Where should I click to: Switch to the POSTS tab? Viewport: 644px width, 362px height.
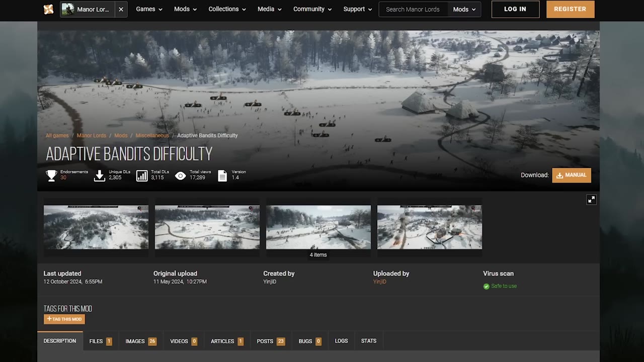coord(271,341)
